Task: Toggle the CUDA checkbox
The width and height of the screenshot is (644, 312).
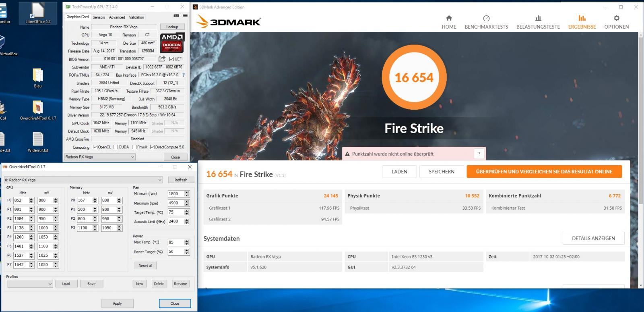Action: 116,147
